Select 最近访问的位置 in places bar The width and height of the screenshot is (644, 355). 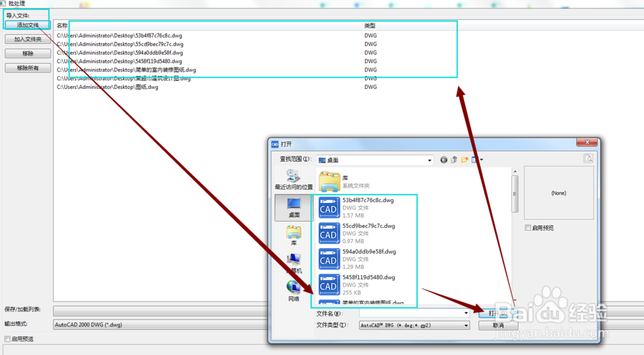[x=293, y=180]
